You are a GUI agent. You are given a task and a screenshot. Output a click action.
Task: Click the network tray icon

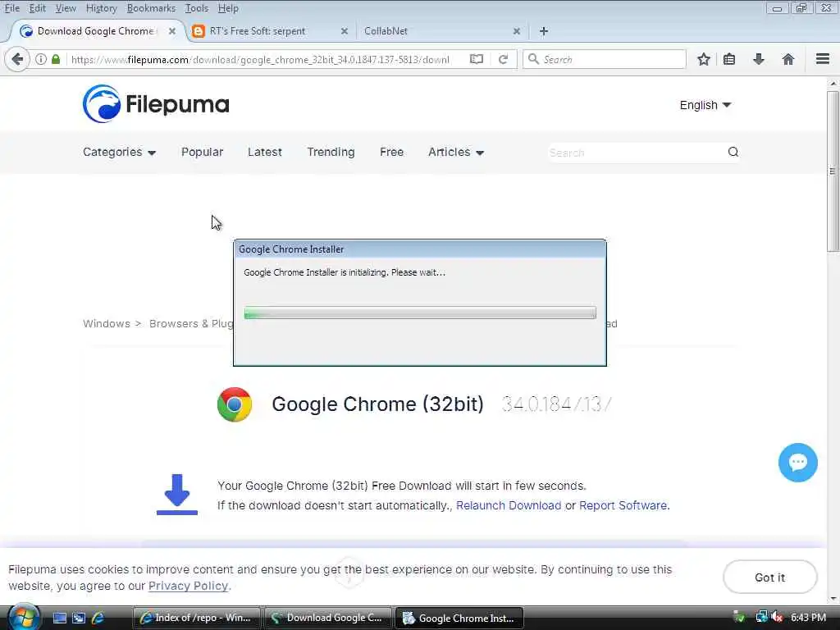pos(761,617)
